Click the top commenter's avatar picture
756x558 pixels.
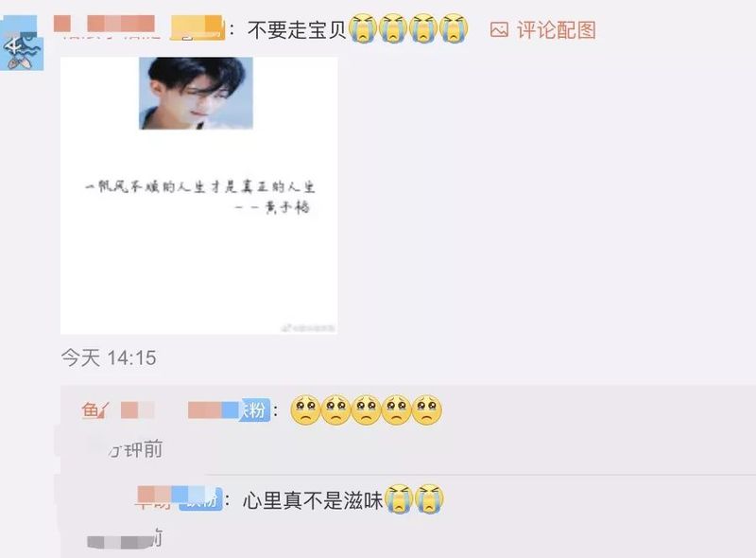click(20, 43)
